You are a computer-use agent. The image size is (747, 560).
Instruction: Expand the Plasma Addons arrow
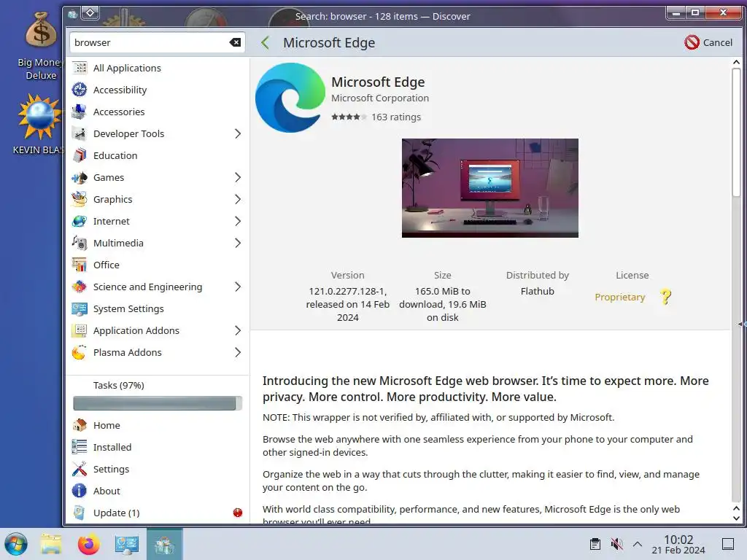point(238,353)
